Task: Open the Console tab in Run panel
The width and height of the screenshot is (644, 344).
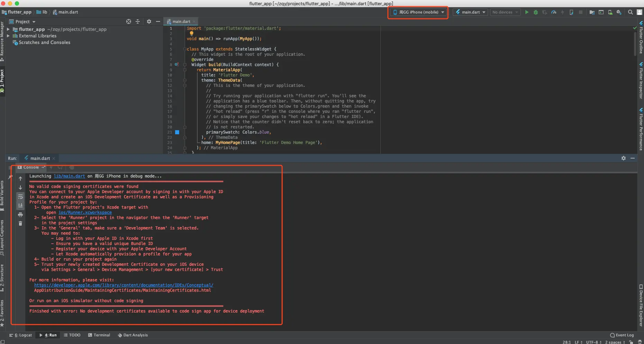Action: point(31,168)
